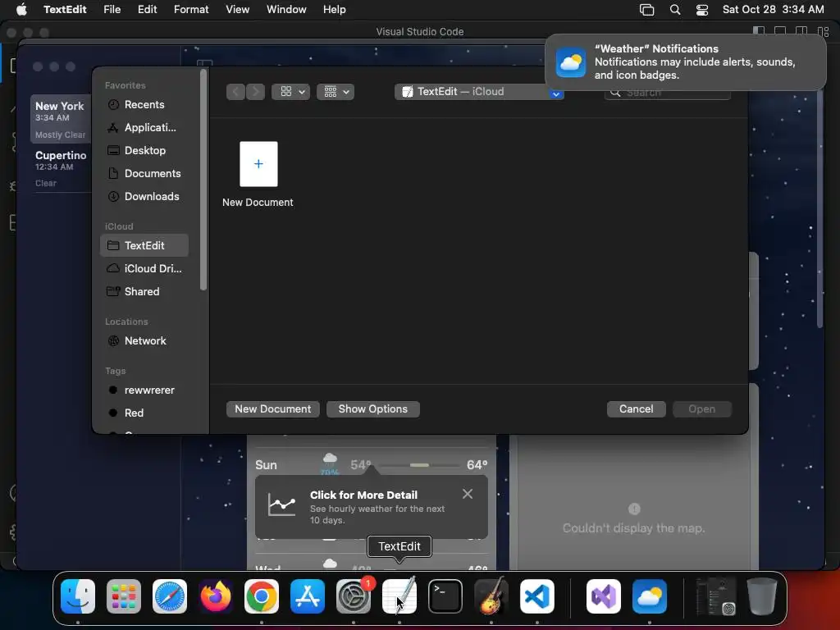Open Control Center in menu bar

pyautogui.click(x=702, y=10)
